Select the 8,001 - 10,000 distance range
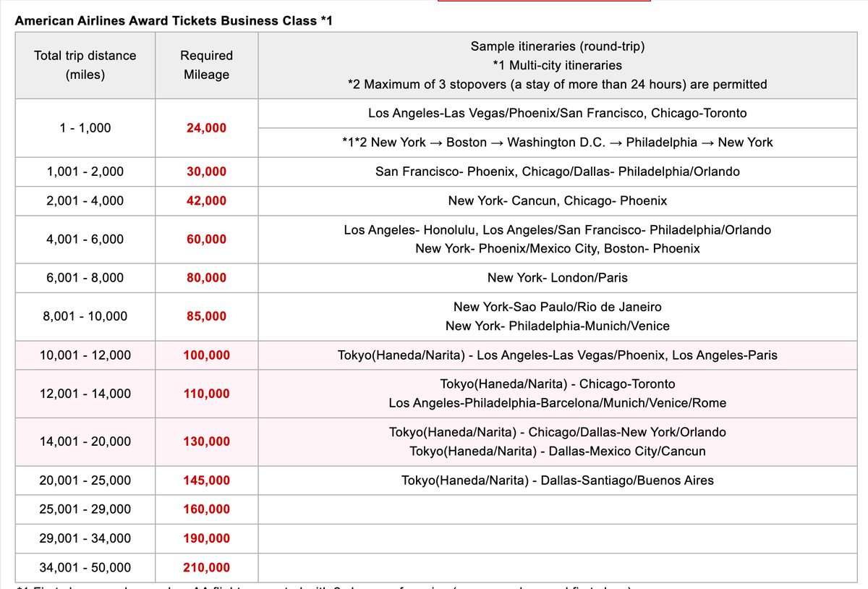This screenshot has height=589, width=868. [85, 316]
